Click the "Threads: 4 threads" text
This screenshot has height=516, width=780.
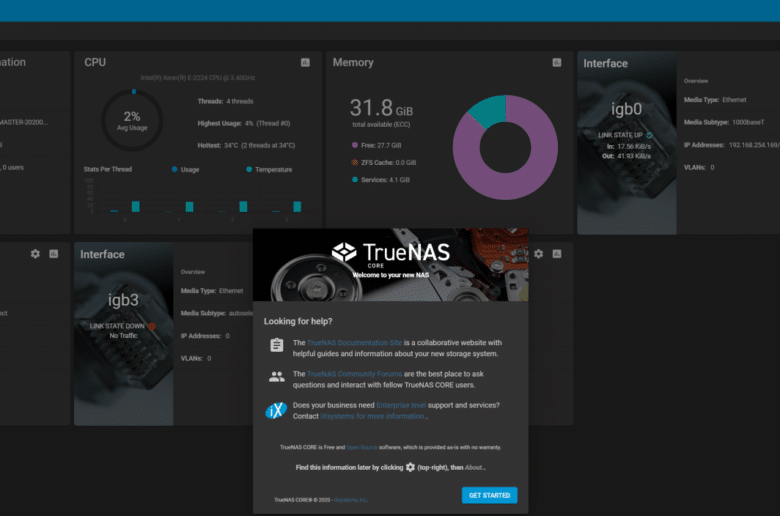pos(225,101)
